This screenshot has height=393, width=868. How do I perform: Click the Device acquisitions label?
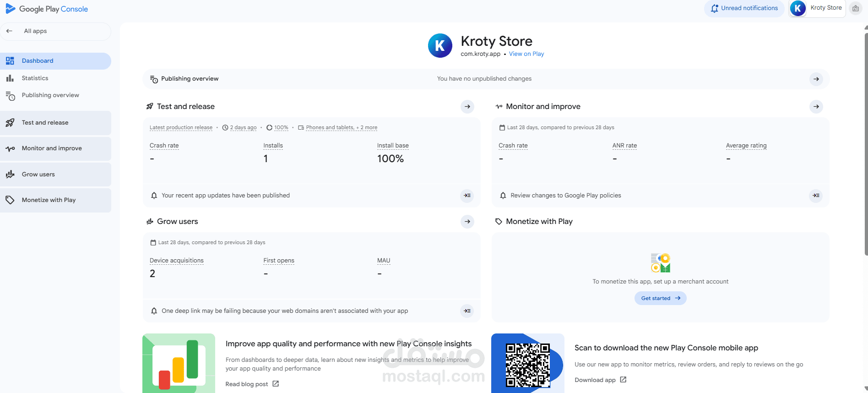point(176,261)
